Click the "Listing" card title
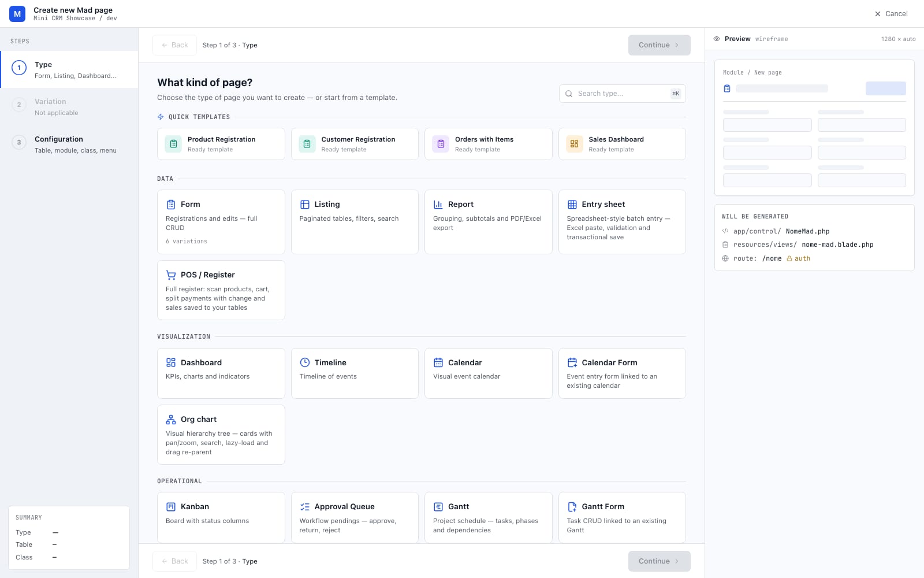The image size is (924, 578). tap(327, 205)
